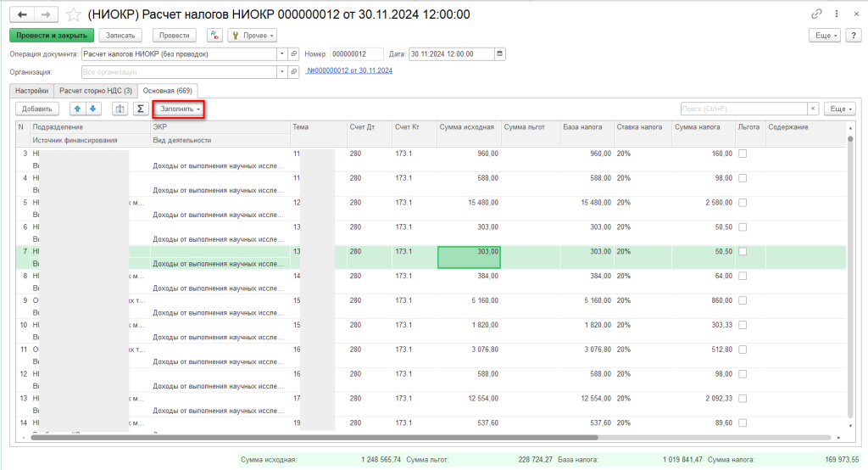The width and height of the screenshot is (868, 470).
Task: Enable Льгота checkbox for row 13
Action: [x=743, y=398]
